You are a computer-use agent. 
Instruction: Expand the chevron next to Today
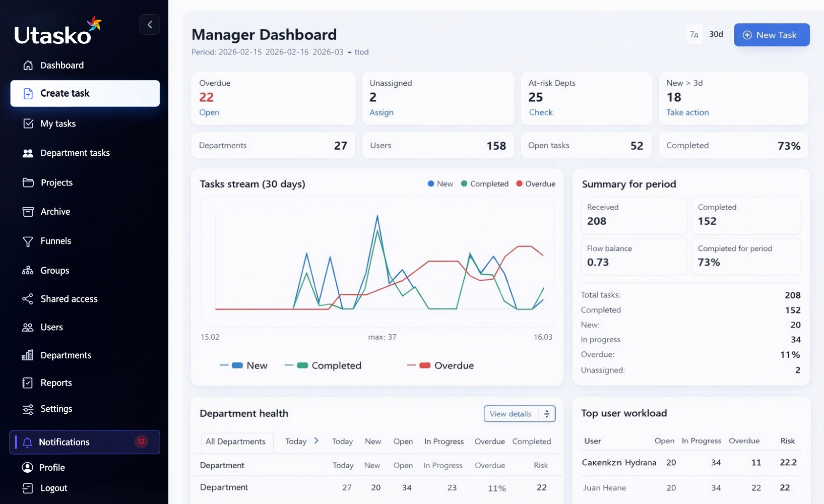click(x=316, y=440)
